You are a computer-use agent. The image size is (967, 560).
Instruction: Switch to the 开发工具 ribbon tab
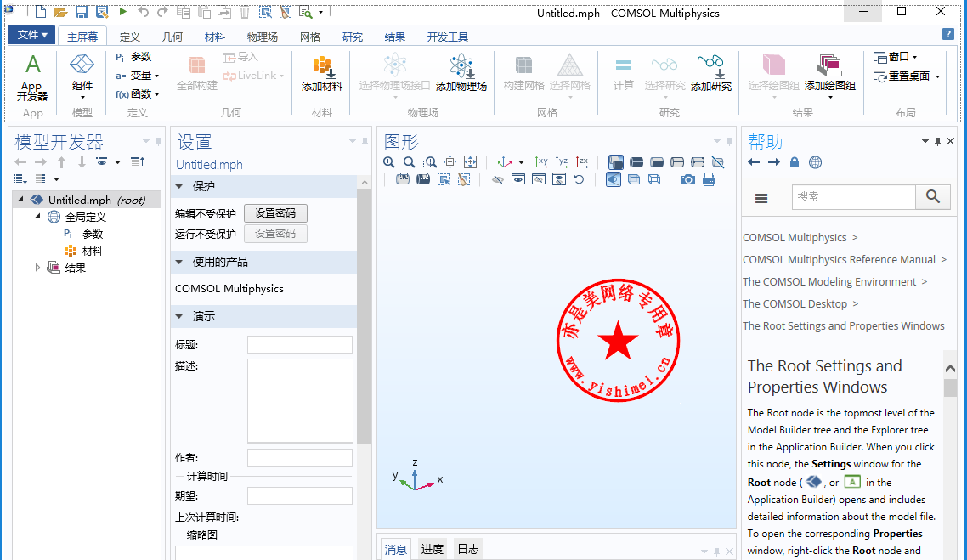coord(447,37)
